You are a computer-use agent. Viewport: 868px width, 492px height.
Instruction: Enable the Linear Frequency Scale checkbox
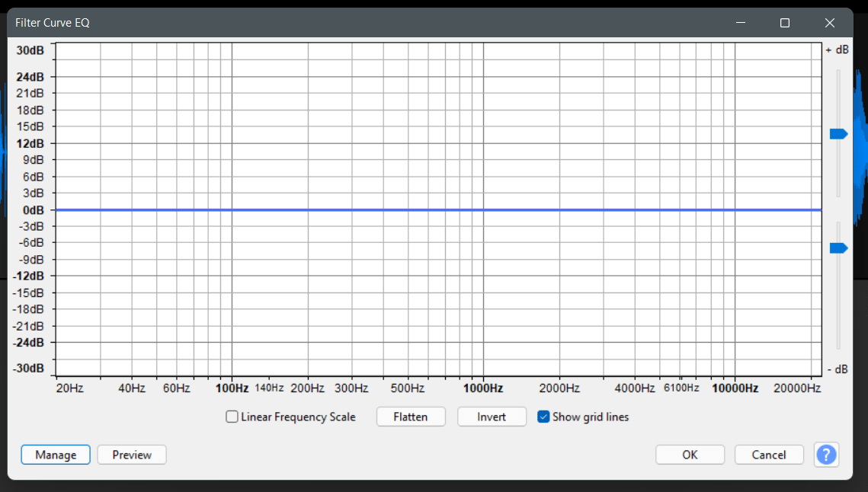(231, 417)
